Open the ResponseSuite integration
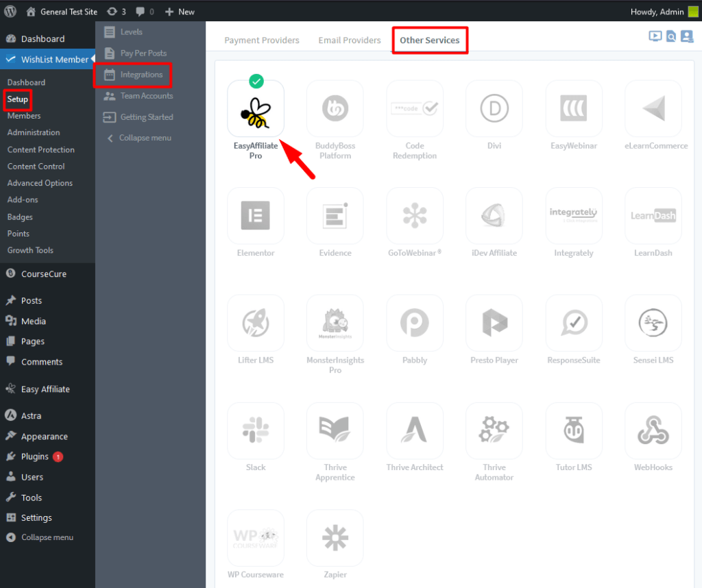 574,323
